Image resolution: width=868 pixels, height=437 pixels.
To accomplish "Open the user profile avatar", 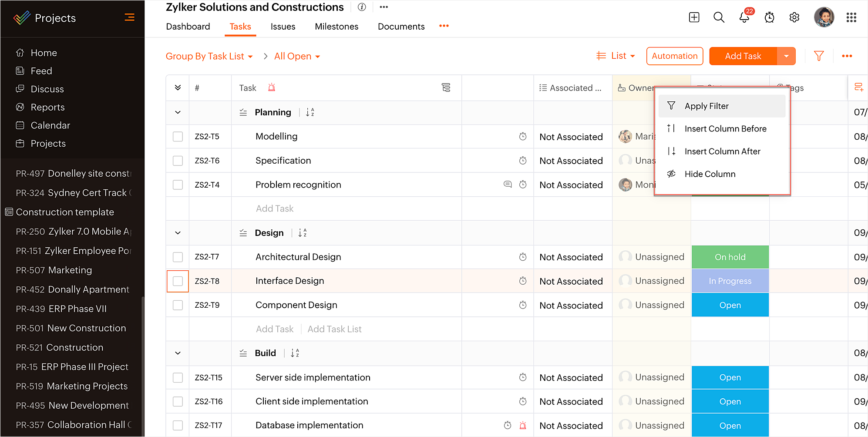I will point(824,17).
